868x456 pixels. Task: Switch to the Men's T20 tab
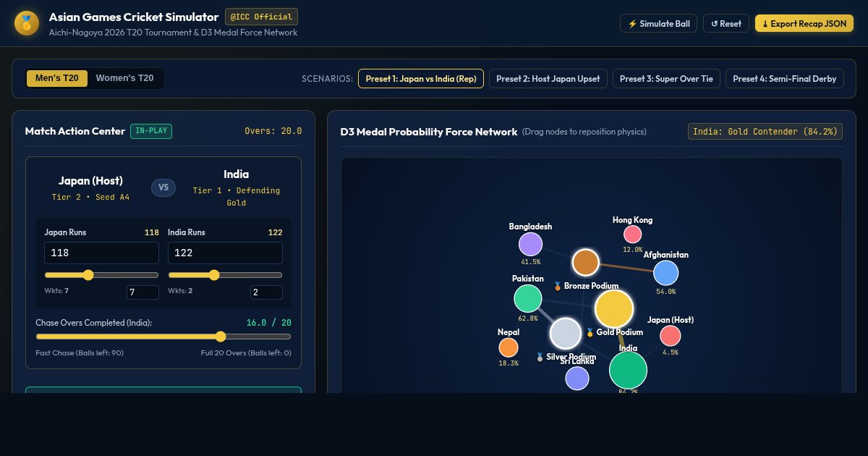pyautogui.click(x=57, y=78)
